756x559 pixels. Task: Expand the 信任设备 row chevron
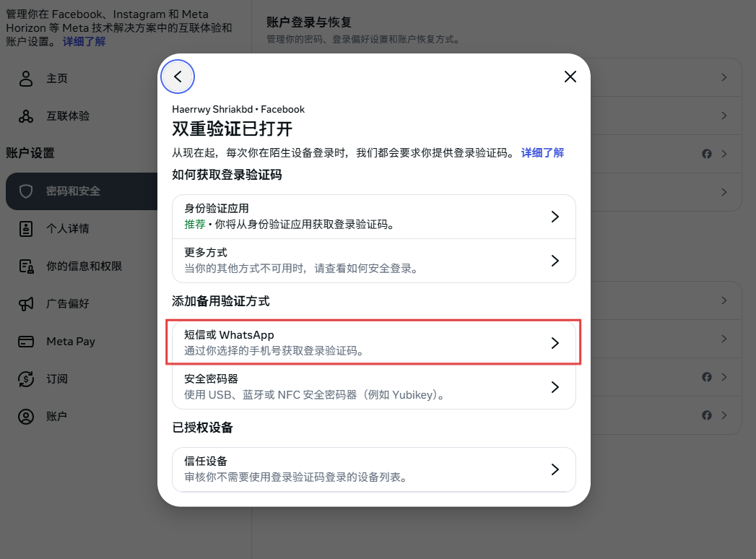click(x=555, y=469)
